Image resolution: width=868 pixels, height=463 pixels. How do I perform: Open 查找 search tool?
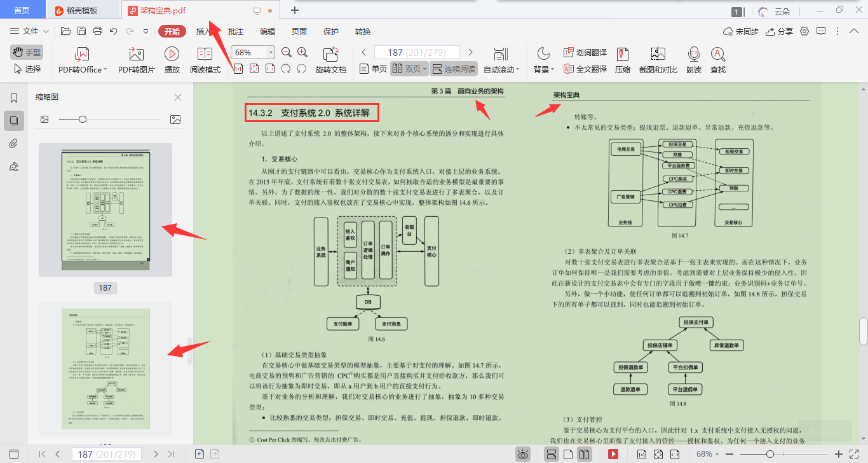(718, 61)
